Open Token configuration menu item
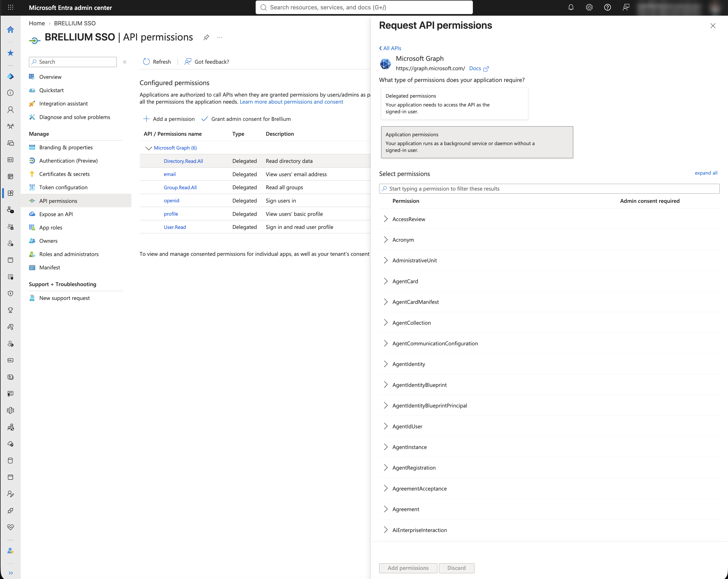 63,187
